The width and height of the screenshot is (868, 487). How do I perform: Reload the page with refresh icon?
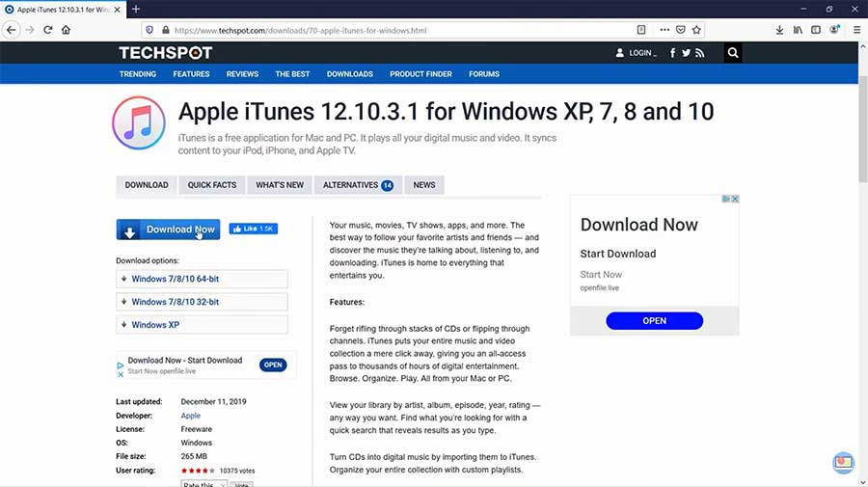click(x=47, y=30)
